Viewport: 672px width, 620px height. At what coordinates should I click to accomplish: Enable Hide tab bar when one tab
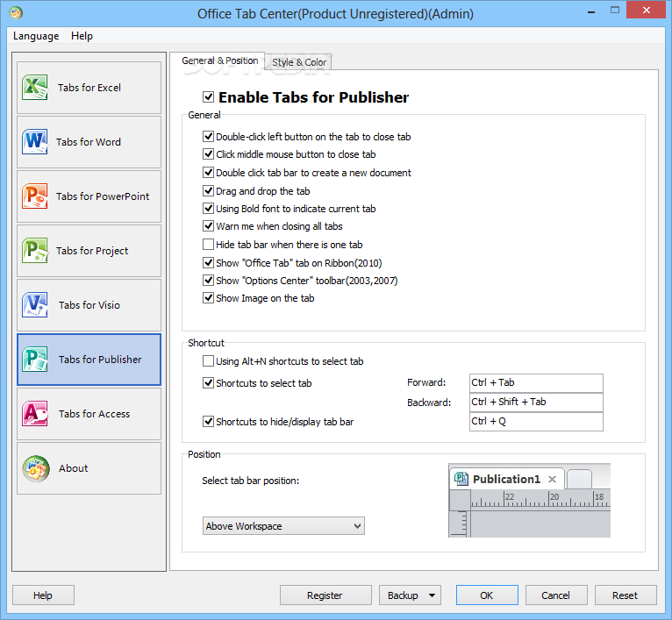click(208, 245)
